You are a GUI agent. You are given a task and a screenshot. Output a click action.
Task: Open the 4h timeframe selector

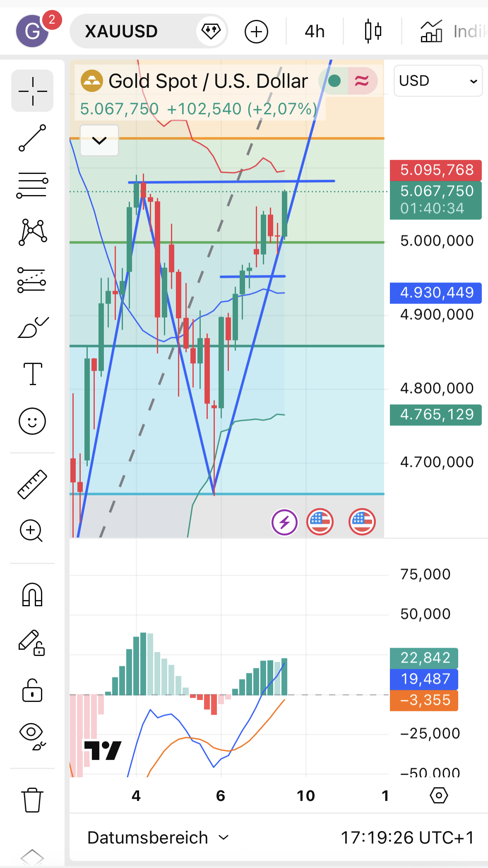tap(315, 31)
